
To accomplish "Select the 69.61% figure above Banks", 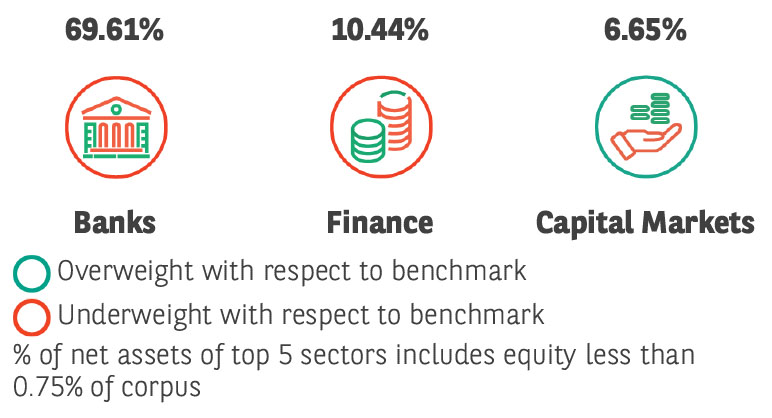I will tap(113, 28).
